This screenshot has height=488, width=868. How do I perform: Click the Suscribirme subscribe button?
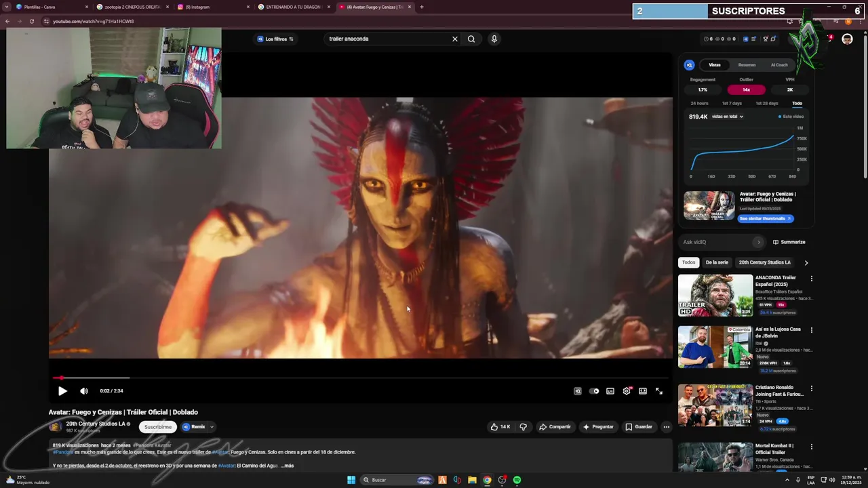(158, 427)
